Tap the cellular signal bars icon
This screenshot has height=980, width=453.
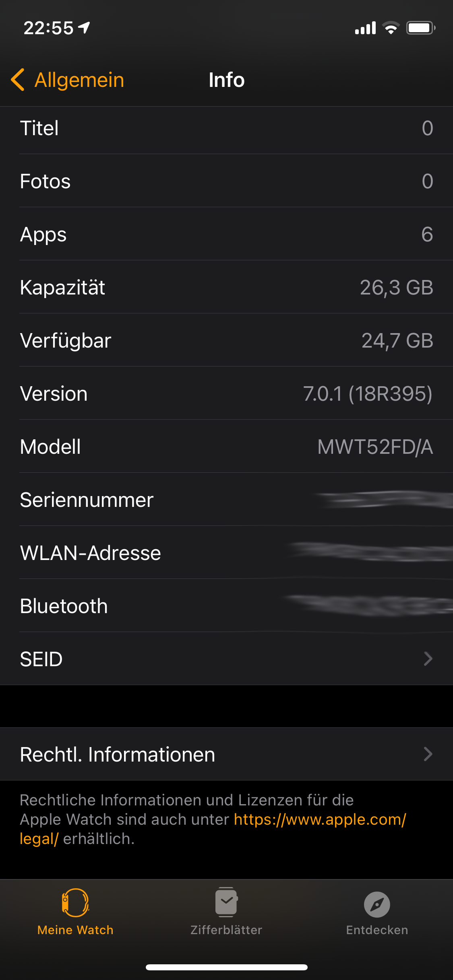pyautogui.click(x=365, y=28)
